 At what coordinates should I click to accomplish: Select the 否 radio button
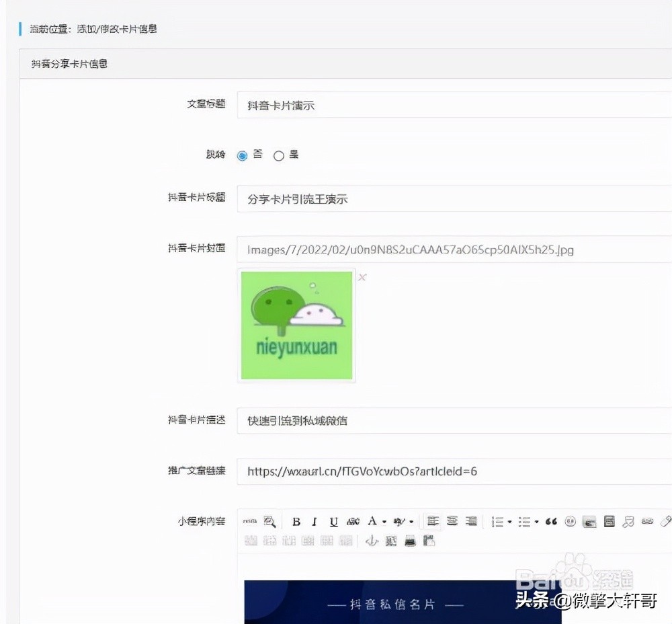pos(242,155)
